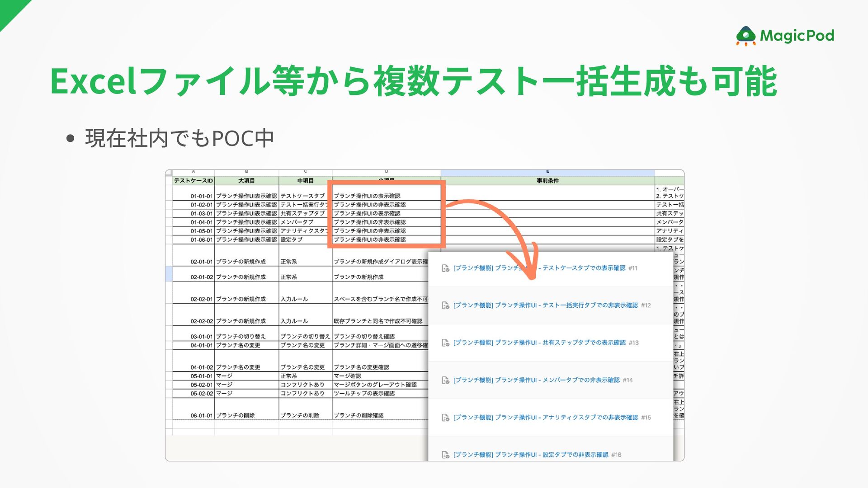Click the テストケースID header cell
This screenshot has width=868, height=488.
[193, 181]
